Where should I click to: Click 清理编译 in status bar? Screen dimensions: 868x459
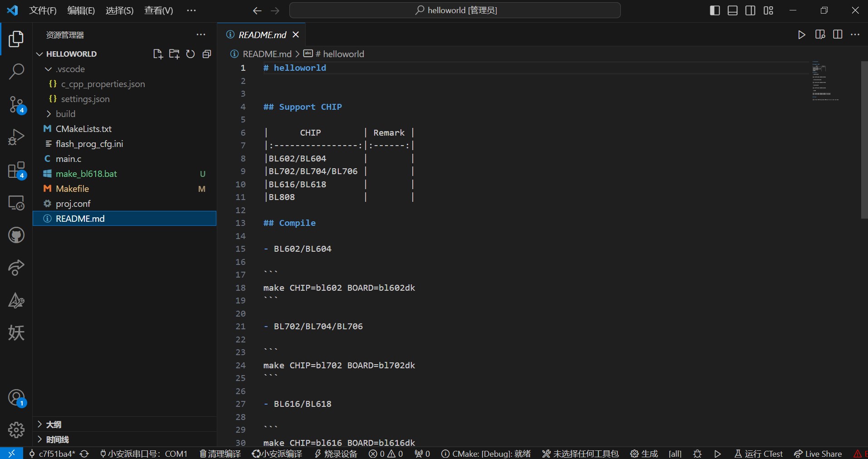coord(220,454)
